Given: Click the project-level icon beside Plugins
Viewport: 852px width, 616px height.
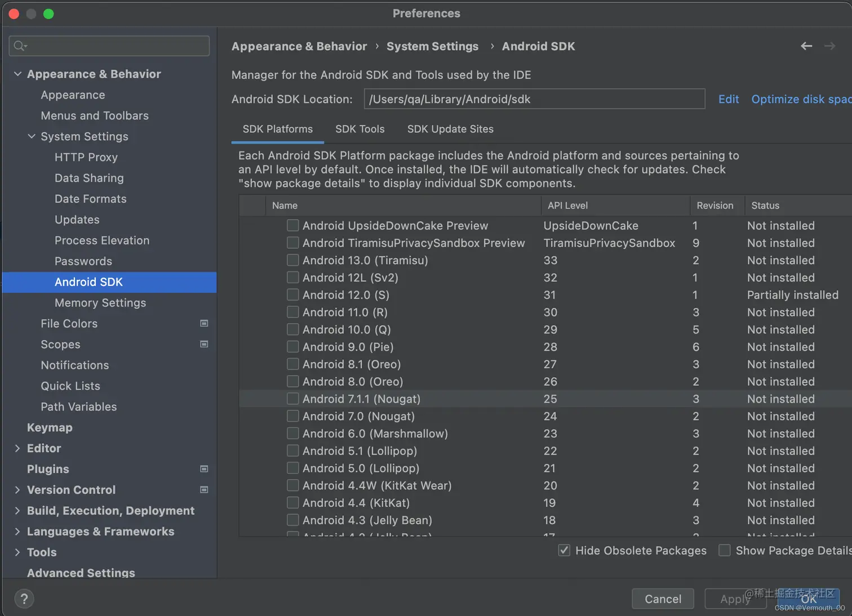Looking at the screenshot, I should click(x=204, y=468).
